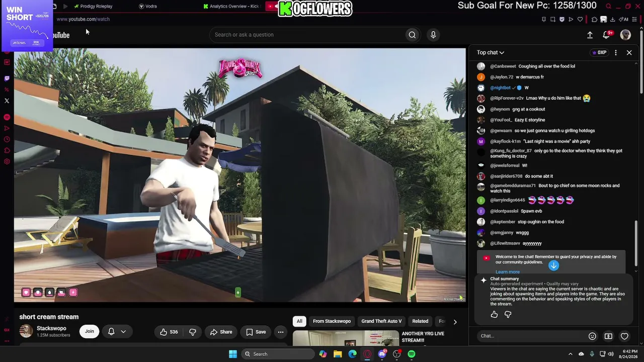The width and height of the screenshot is (644, 362).
Task: Like the video with 536 likes
Action: tap(169, 332)
